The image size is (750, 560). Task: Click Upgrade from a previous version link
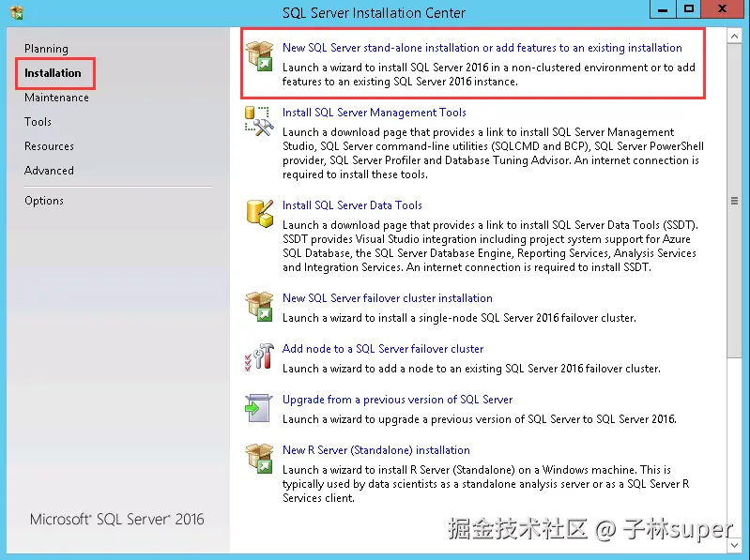[397, 400]
